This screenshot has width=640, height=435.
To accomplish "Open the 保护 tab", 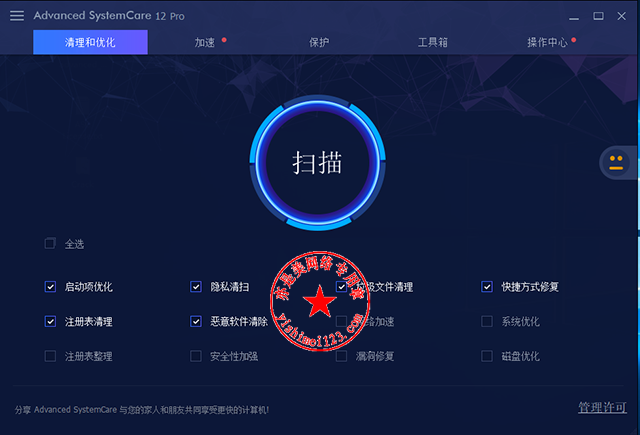I will pos(319,42).
